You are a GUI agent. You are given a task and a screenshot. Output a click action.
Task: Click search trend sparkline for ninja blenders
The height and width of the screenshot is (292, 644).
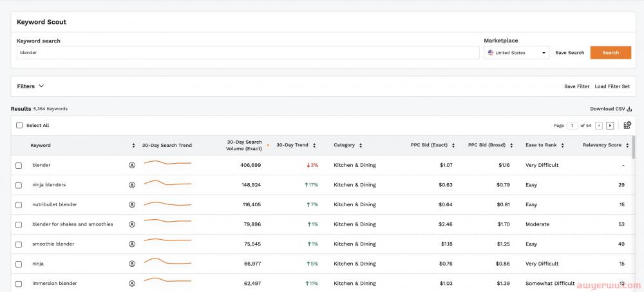click(167, 182)
